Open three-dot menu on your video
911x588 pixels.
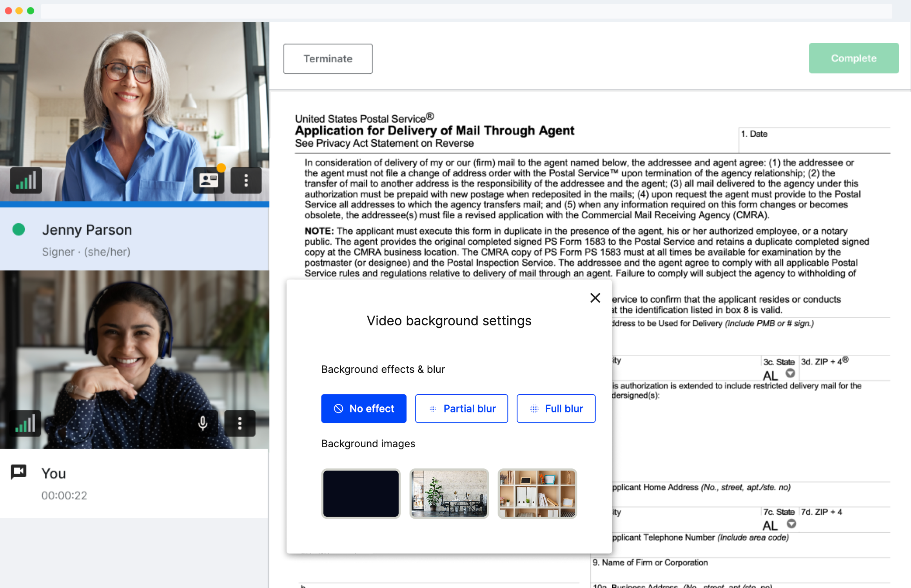coord(240,423)
